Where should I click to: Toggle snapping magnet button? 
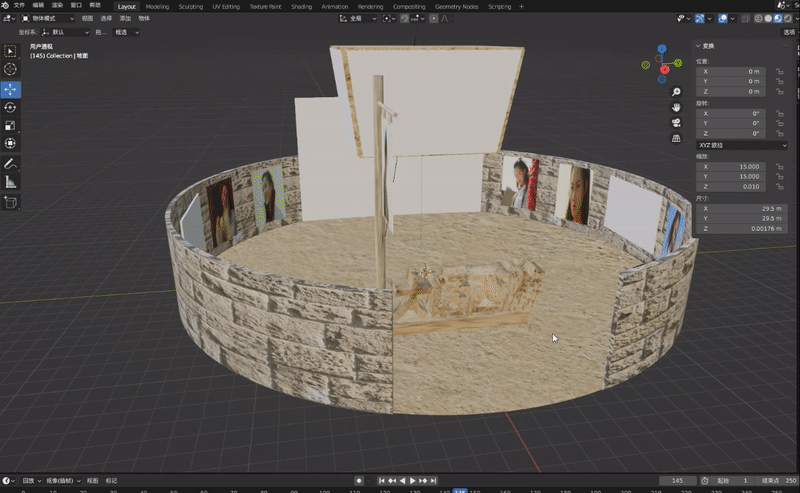click(x=404, y=18)
